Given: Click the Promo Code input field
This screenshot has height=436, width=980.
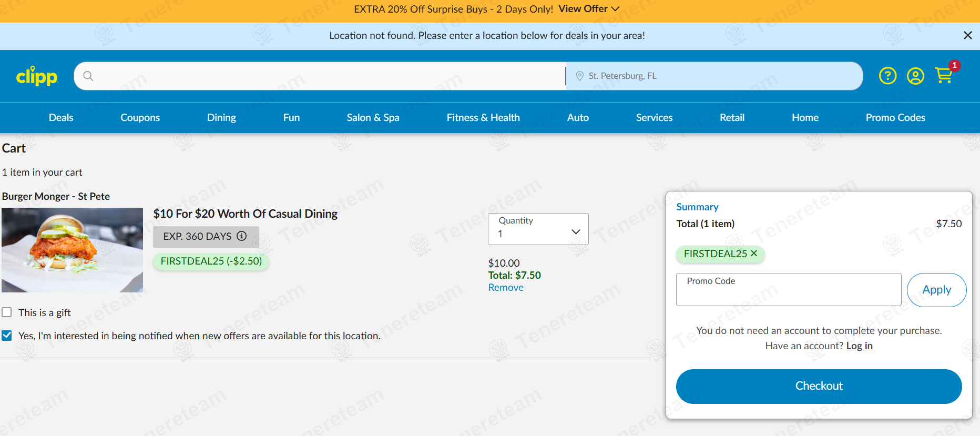Looking at the screenshot, I should (x=788, y=289).
